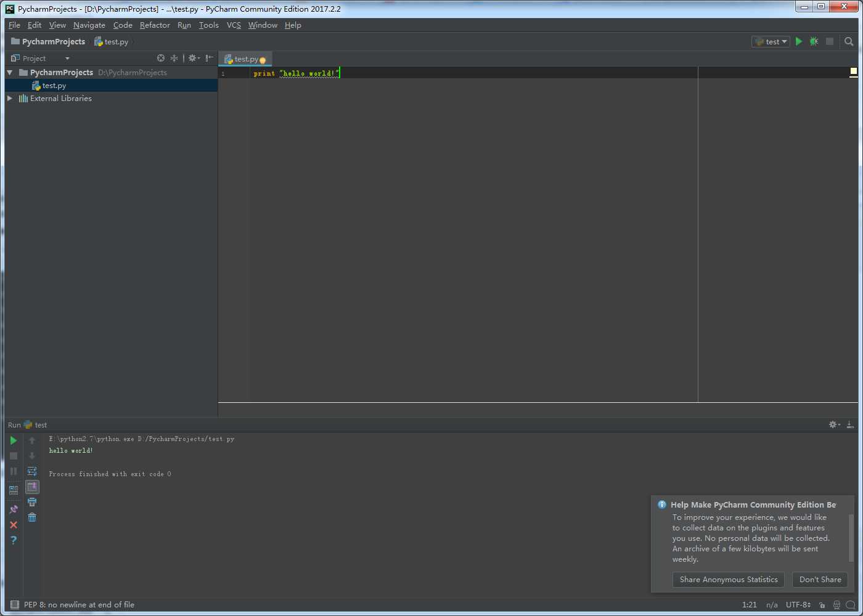Click up the stack trace arrow
Screen dimensions: 863x616
coord(32,440)
